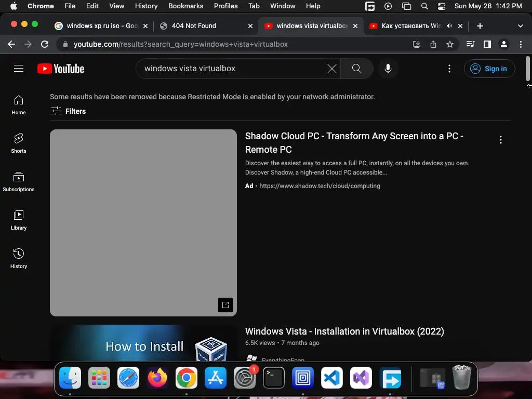Expand the tab search chevron

(x=521, y=26)
